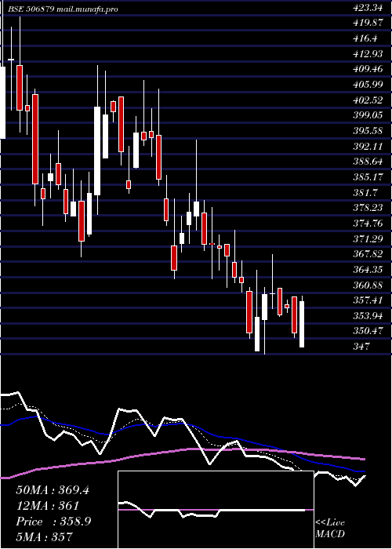392x549 pixels.
Task: Select the 347 price axis label
Action: (361, 347)
